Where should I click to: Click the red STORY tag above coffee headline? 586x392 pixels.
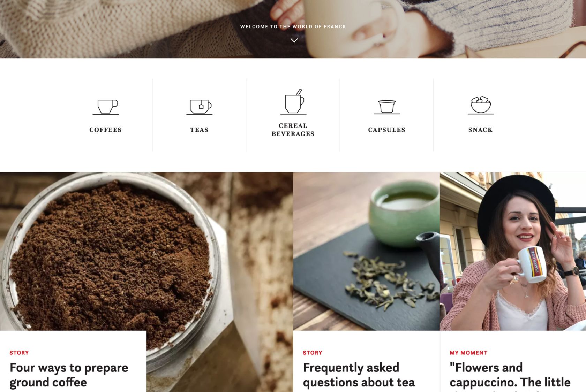(x=19, y=353)
